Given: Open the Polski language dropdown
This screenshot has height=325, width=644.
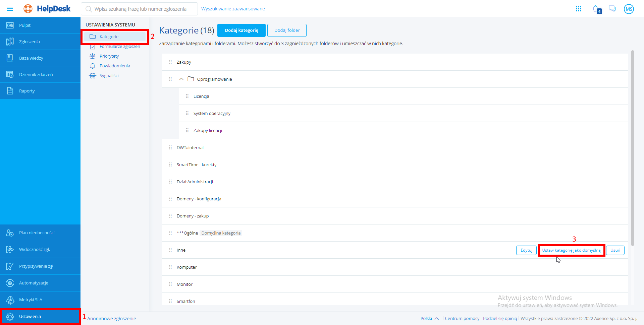Looking at the screenshot, I should (430, 318).
